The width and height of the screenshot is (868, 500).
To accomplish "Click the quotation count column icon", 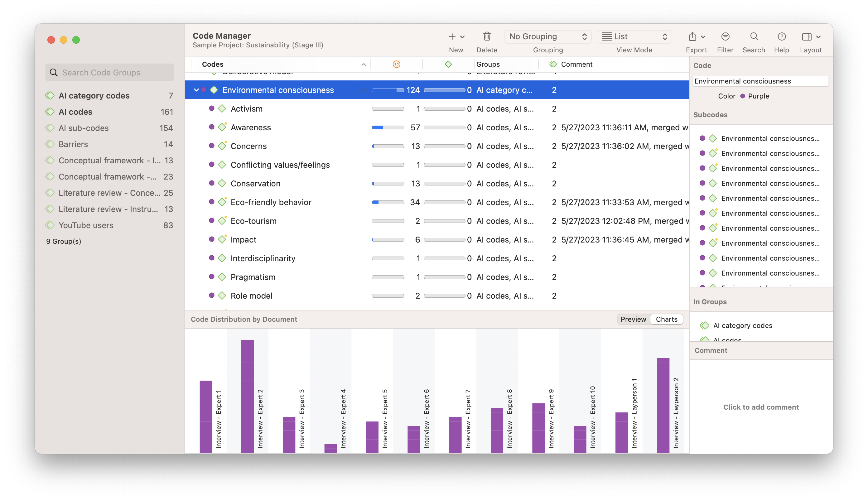I will [x=396, y=64].
